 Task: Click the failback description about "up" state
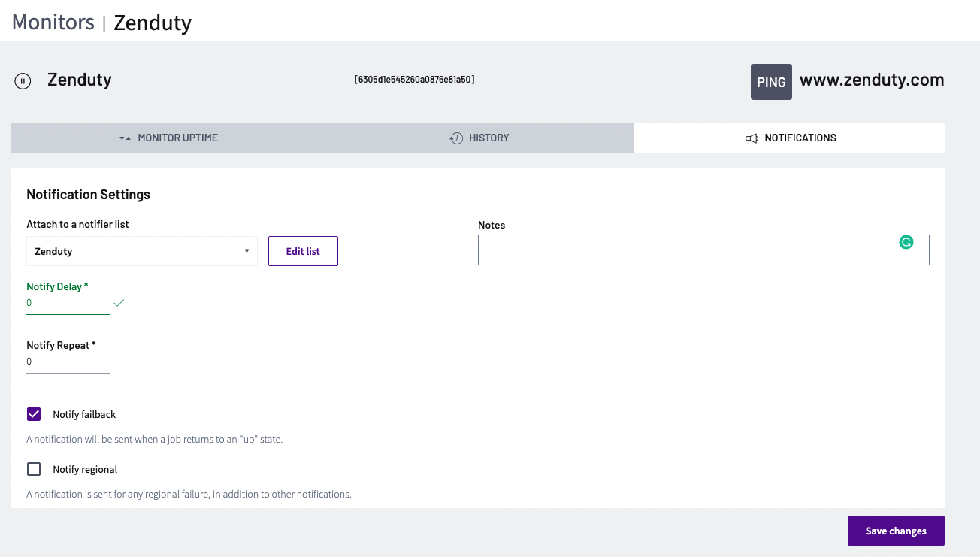(x=154, y=439)
